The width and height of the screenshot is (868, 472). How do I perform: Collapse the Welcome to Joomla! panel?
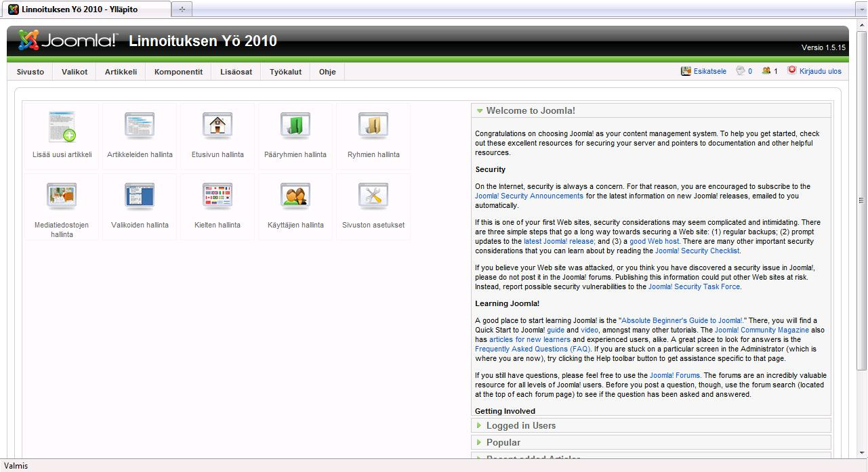pyautogui.click(x=651, y=111)
